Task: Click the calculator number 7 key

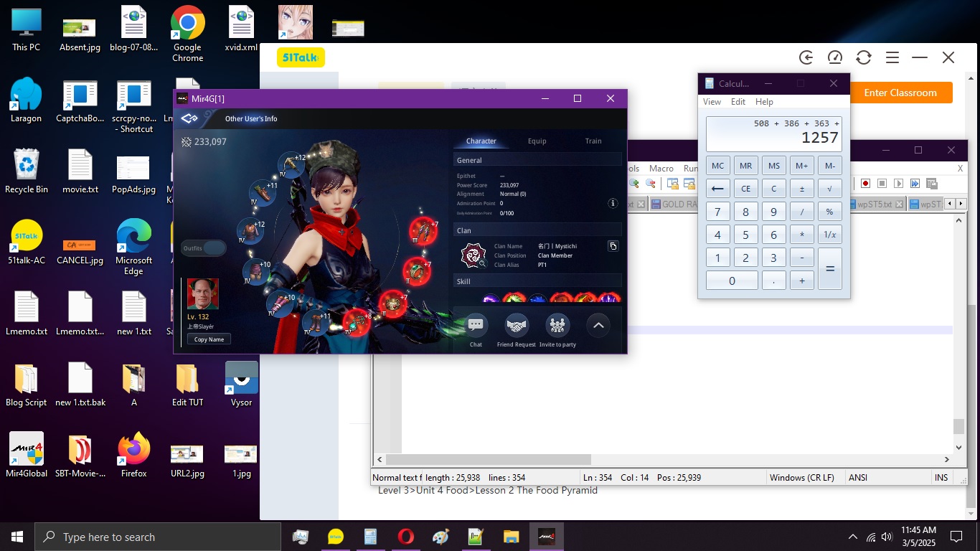Action: pyautogui.click(x=717, y=212)
